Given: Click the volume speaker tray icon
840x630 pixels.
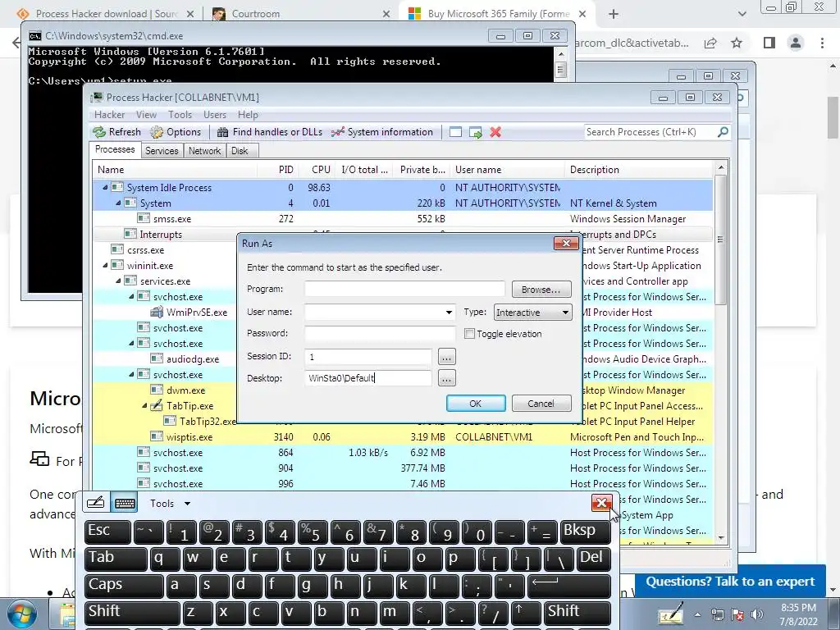Looking at the screenshot, I should coord(757,614).
